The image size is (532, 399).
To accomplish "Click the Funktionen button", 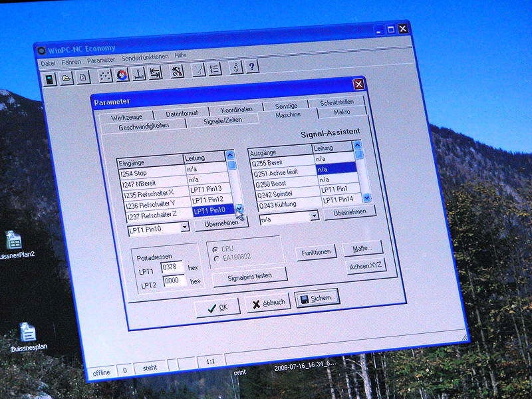I will click(316, 253).
